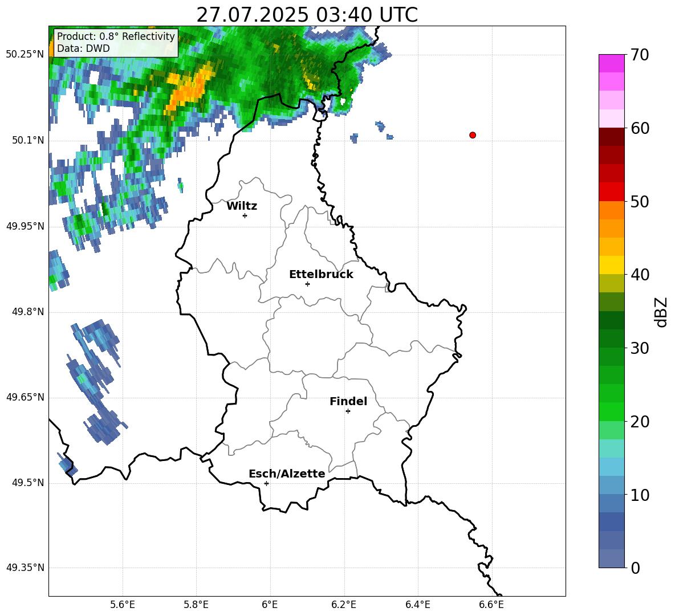
Task: Click the 6.4°E longitude label
Action: point(418,605)
